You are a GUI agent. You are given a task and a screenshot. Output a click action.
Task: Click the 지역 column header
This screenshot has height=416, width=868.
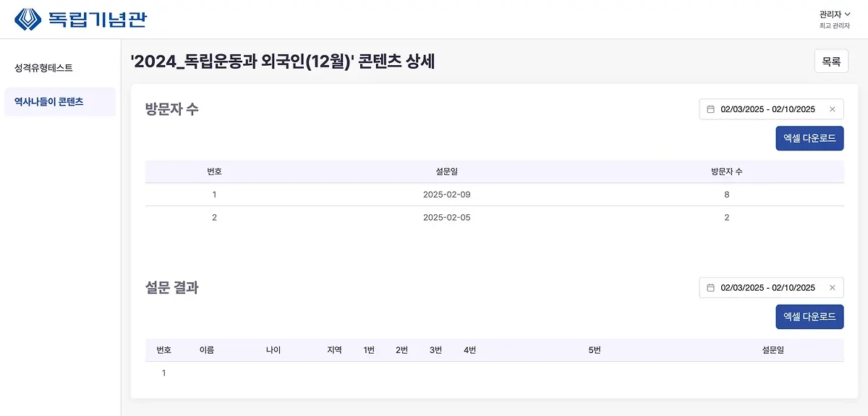click(x=334, y=350)
